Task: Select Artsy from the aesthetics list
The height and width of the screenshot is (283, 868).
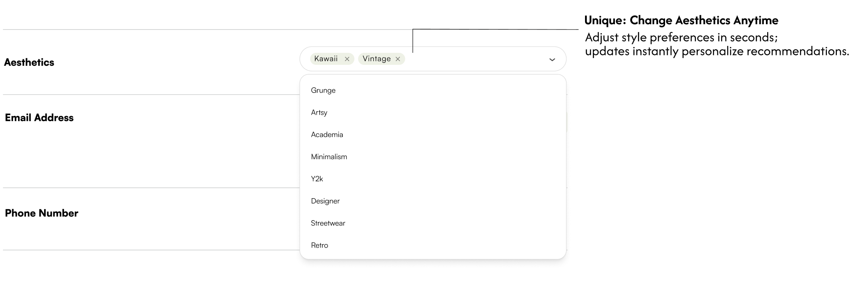Action: pyautogui.click(x=319, y=113)
